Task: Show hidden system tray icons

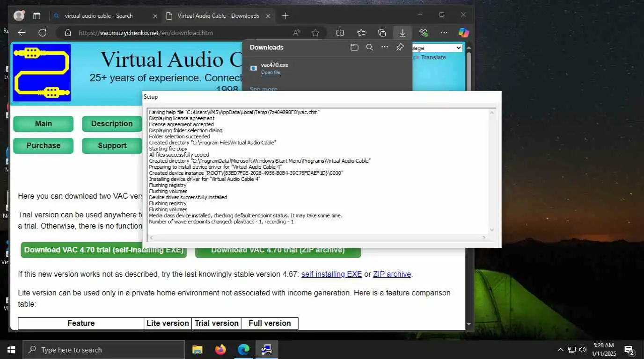Action: point(560,350)
